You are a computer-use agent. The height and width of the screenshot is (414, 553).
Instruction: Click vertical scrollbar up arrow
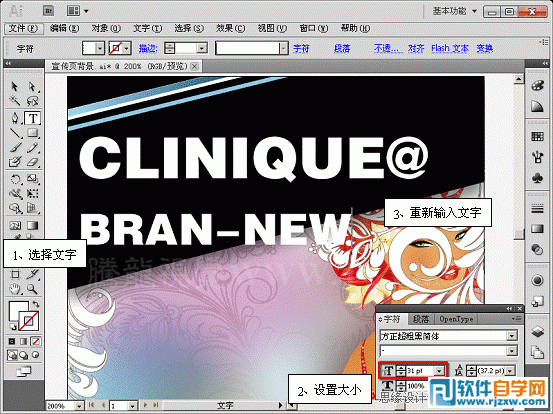point(518,79)
